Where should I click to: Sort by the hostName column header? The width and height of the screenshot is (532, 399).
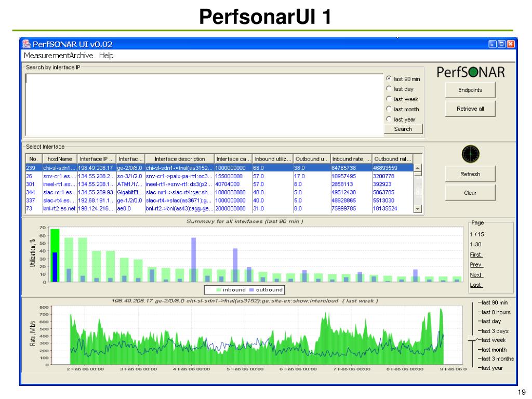pyautogui.click(x=59, y=159)
